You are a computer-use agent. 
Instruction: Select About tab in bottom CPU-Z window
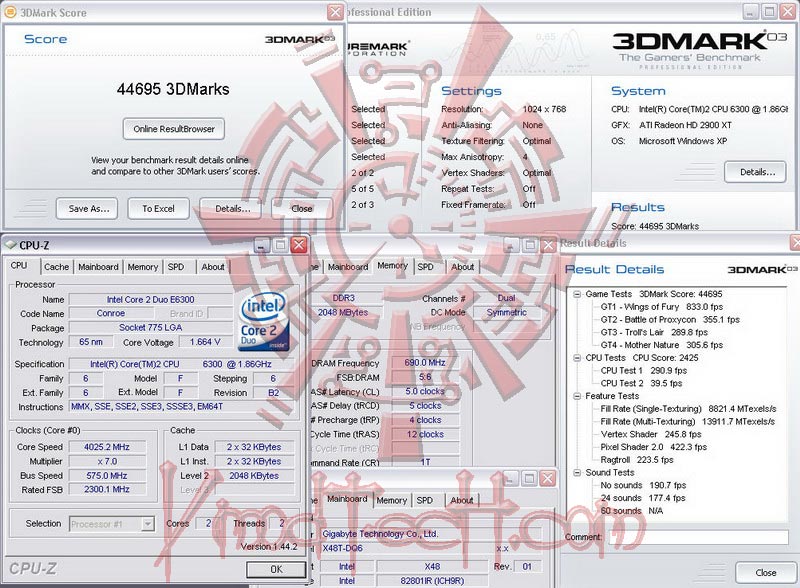(461, 501)
